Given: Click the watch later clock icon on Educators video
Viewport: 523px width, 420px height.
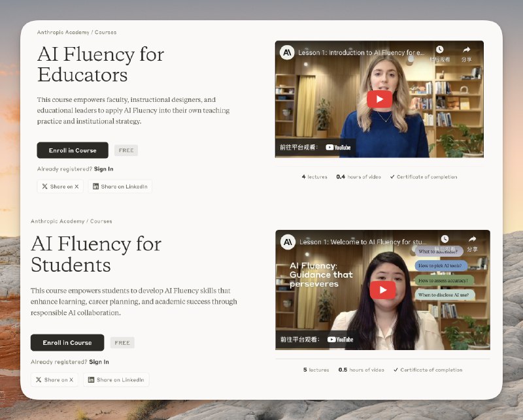Looking at the screenshot, I should [440, 50].
